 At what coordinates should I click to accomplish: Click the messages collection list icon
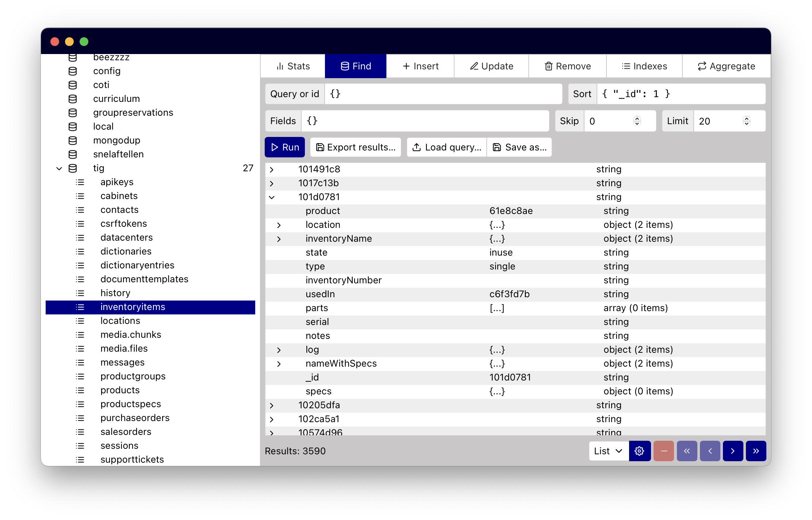(x=80, y=362)
